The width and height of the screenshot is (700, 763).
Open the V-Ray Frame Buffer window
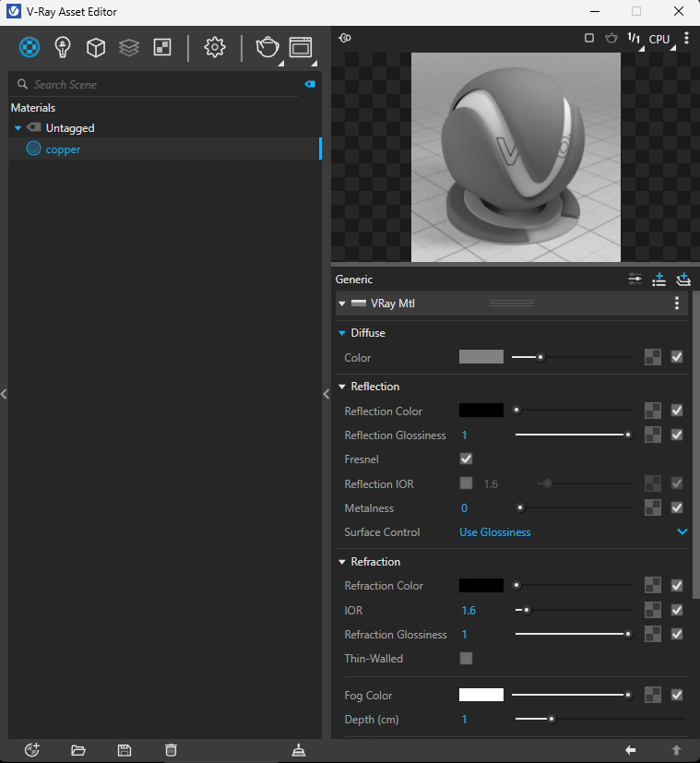pyautogui.click(x=301, y=47)
